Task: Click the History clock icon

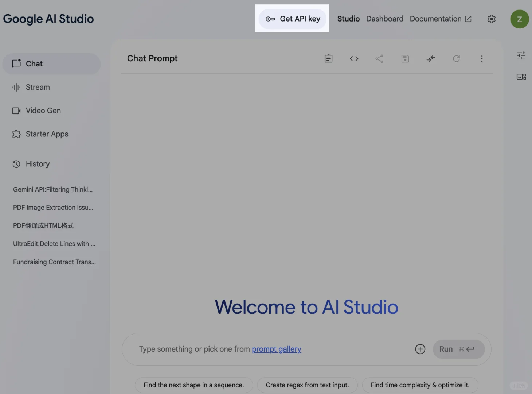Action: coord(16,164)
